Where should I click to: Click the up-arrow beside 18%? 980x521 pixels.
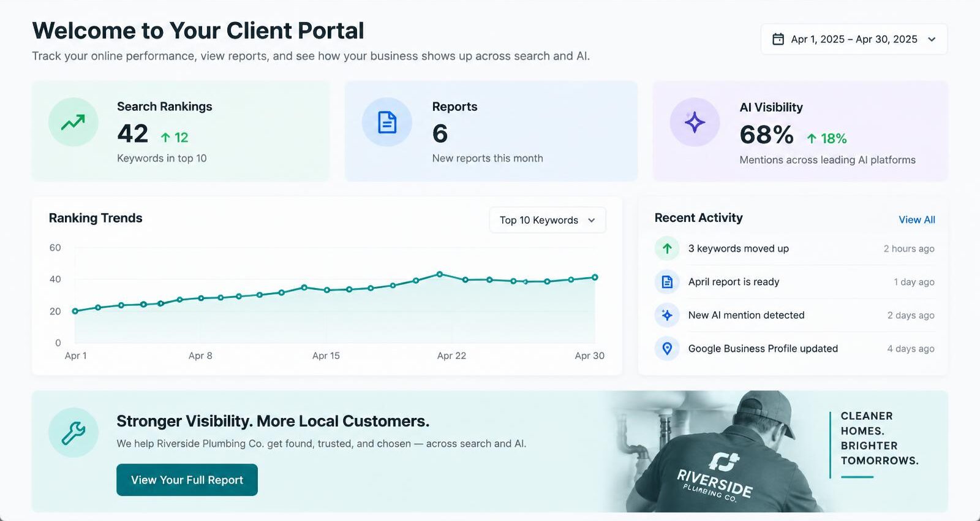(812, 139)
